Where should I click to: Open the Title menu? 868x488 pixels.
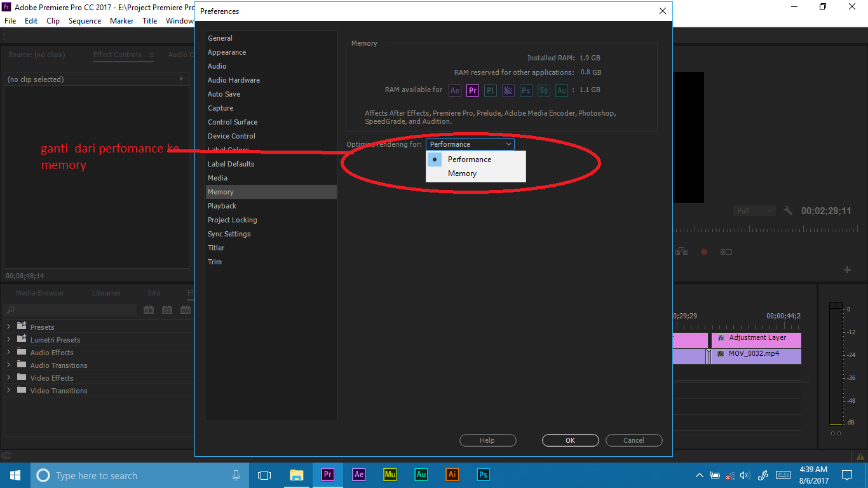[150, 21]
